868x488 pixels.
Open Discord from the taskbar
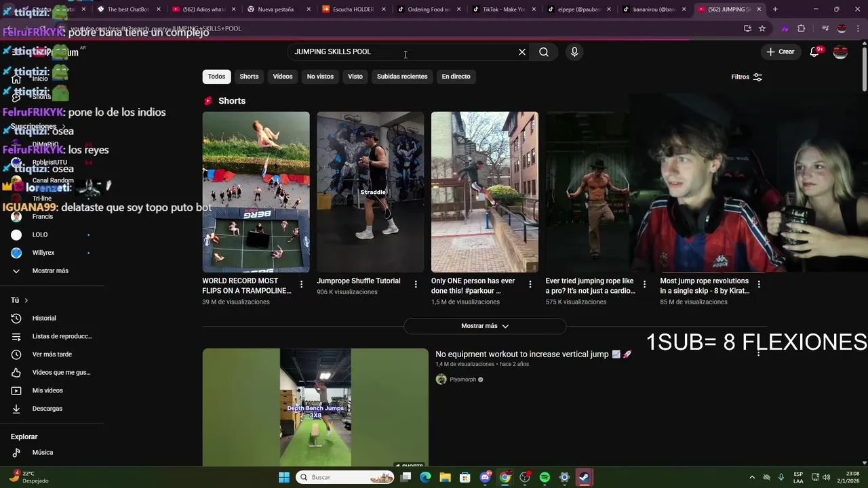pos(485,477)
